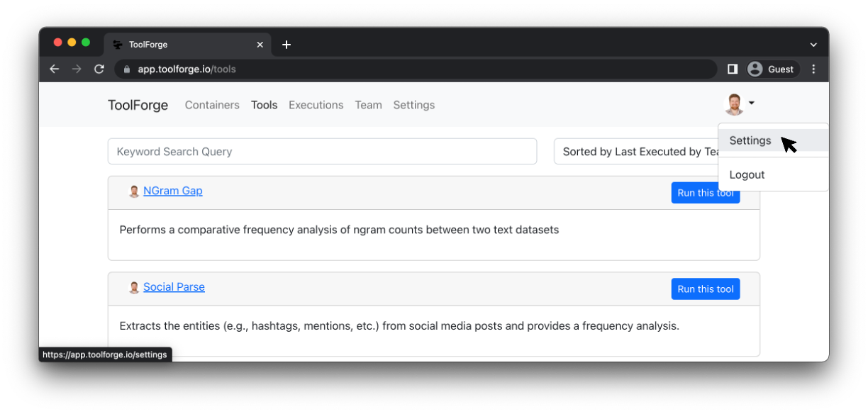Click the side panel icon in toolbar
The width and height of the screenshot is (868, 414).
733,69
